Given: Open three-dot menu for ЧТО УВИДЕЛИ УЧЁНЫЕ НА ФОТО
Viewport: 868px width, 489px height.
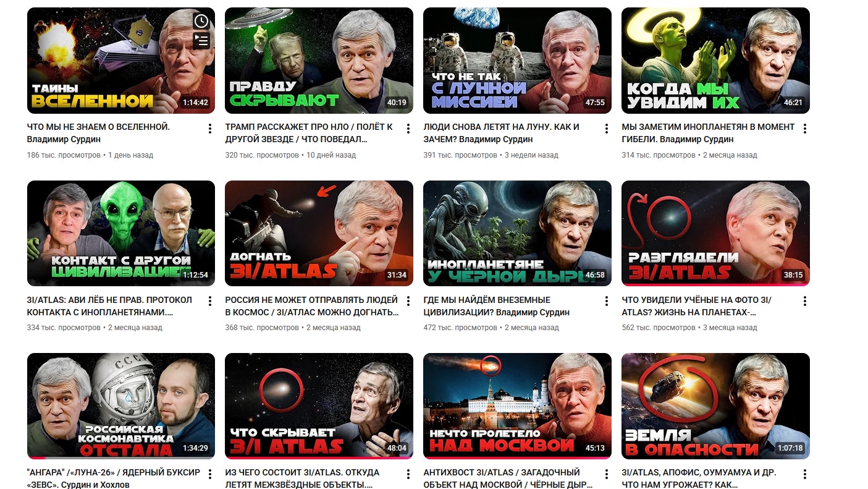Looking at the screenshot, I should pos(805,301).
